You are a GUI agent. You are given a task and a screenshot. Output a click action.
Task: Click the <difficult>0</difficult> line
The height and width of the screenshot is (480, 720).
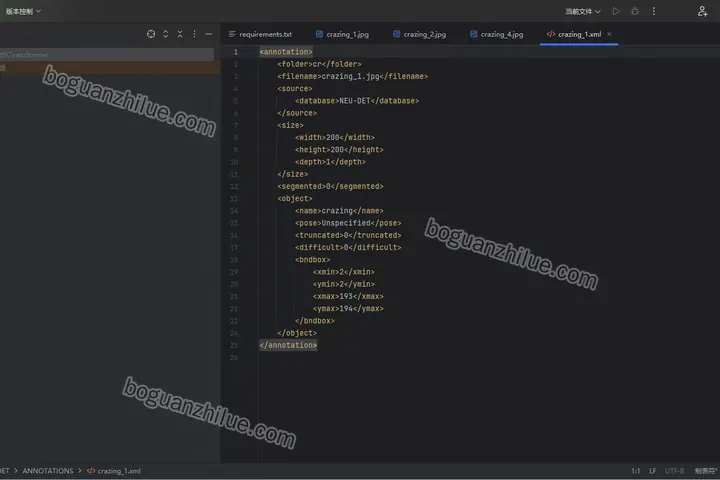pyautogui.click(x=348, y=248)
